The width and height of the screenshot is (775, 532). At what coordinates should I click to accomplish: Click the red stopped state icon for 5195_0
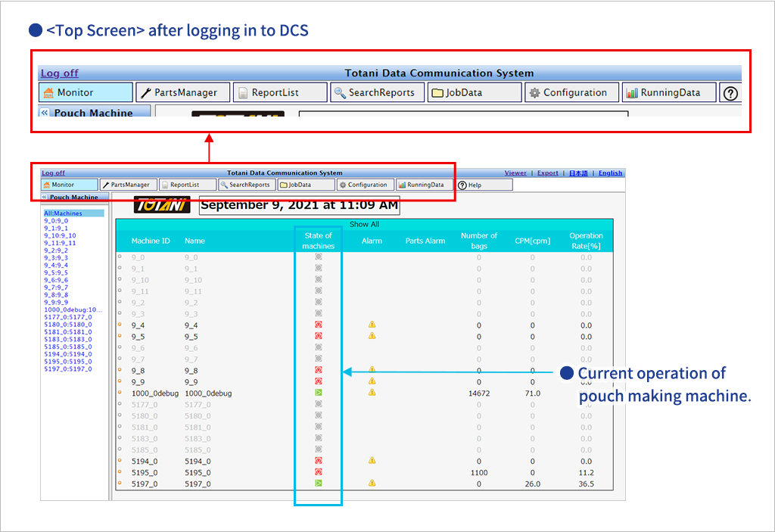pos(319,472)
